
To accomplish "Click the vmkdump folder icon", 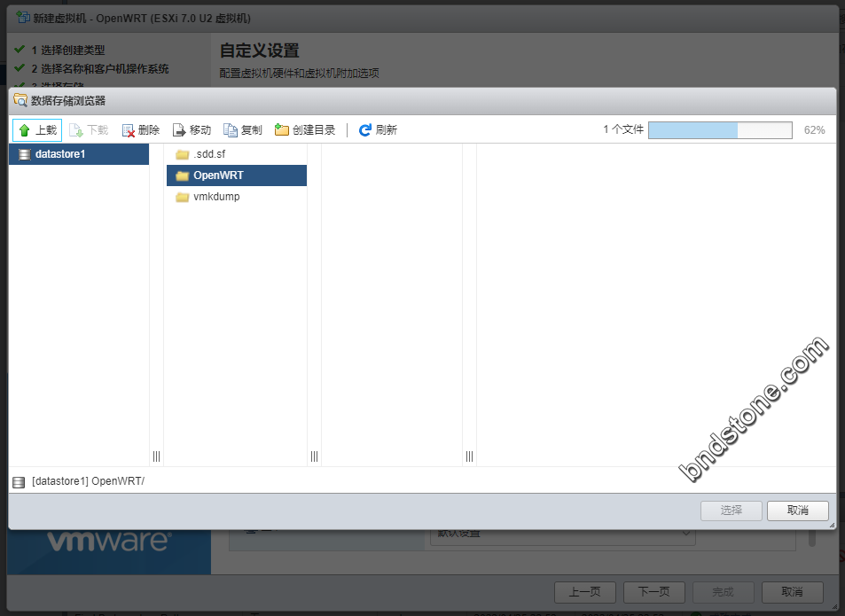I will click(x=182, y=197).
